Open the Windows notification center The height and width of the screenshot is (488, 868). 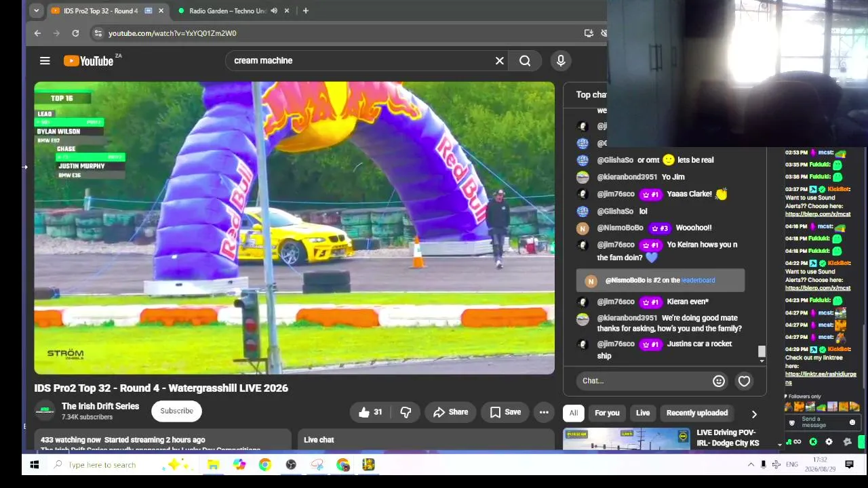[x=849, y=465]
